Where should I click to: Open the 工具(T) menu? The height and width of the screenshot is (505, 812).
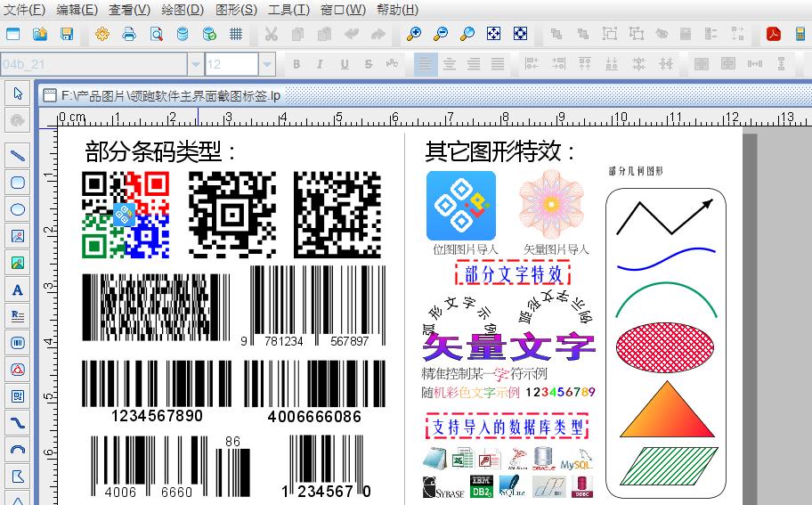click(x=288, y=10)
